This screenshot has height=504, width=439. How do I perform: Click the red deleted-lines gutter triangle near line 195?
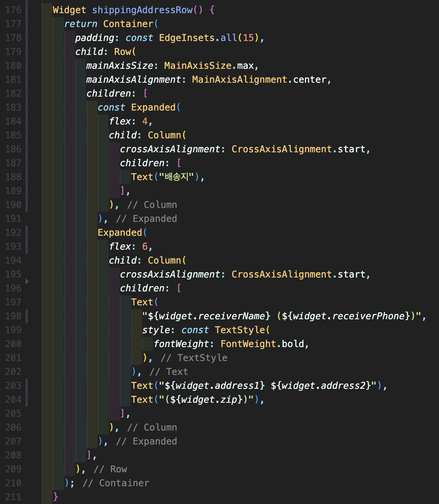[x=27, y=281]
